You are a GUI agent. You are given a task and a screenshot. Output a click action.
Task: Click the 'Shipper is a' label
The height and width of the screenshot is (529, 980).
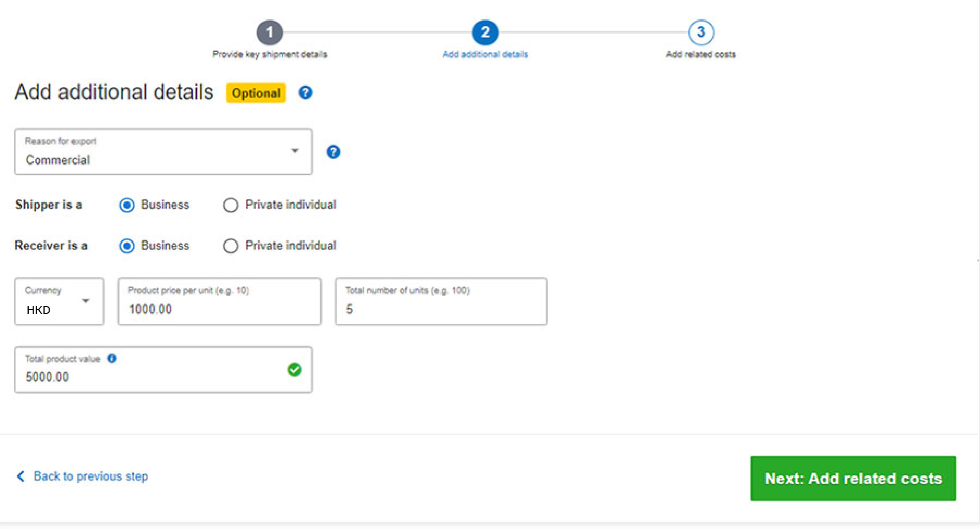pyautogui.click(x=49, y=205)
